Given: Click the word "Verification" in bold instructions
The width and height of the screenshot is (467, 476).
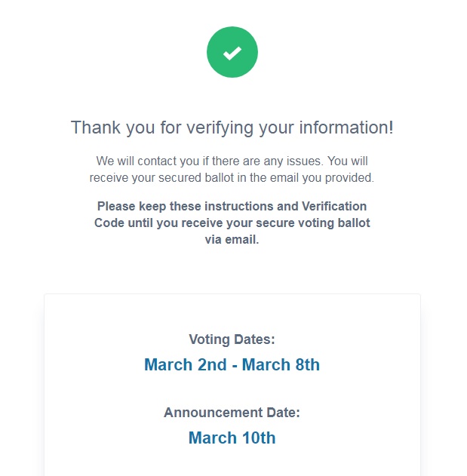Looking at the screenshot, I should (x=334, y=206).
